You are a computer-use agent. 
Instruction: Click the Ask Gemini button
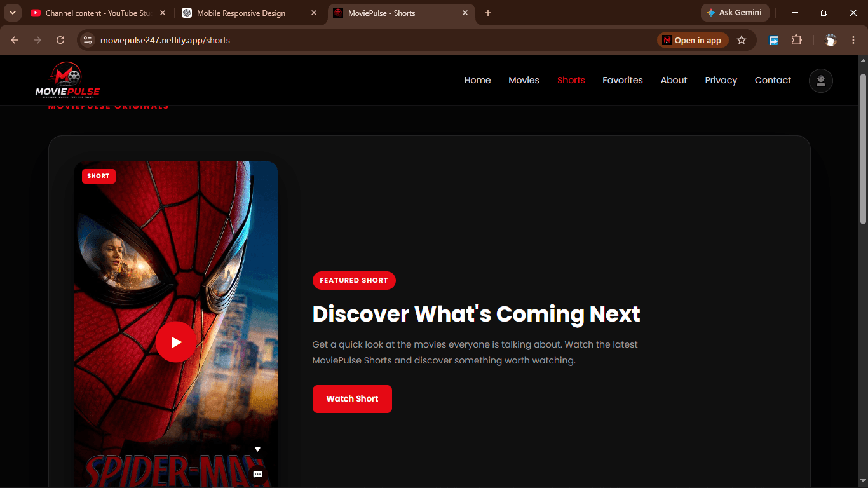(x=735, y=13)
